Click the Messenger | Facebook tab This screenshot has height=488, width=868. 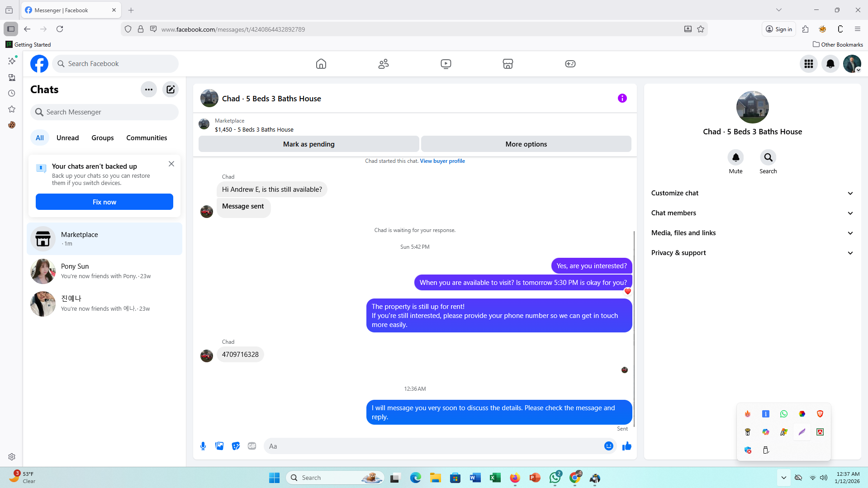(71, 10)
